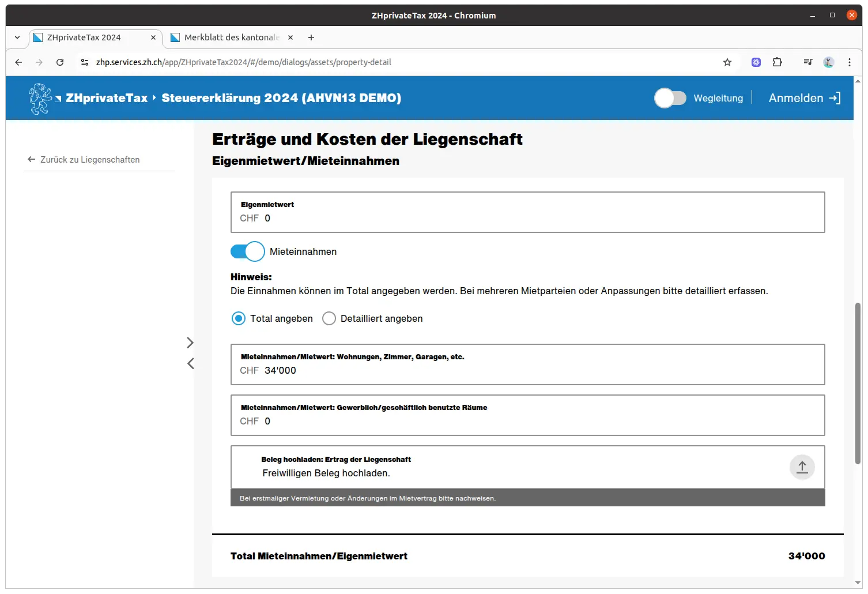Reload the page with the refresh icon
This screenshot has width=868, height=594.
pyautogui.click(x=60, y=62)
